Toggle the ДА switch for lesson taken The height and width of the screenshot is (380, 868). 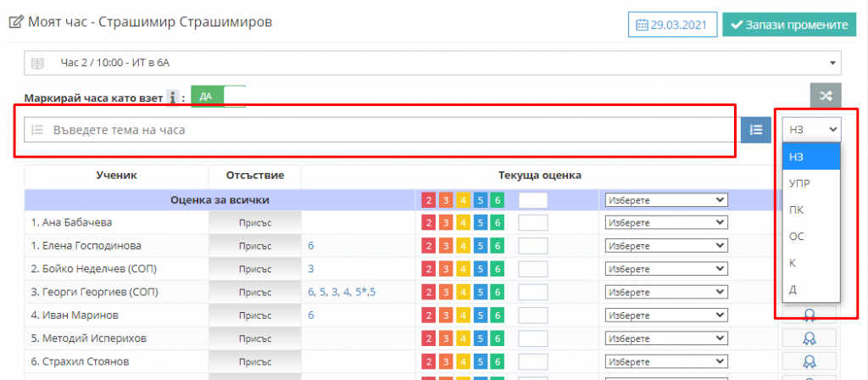217,97
